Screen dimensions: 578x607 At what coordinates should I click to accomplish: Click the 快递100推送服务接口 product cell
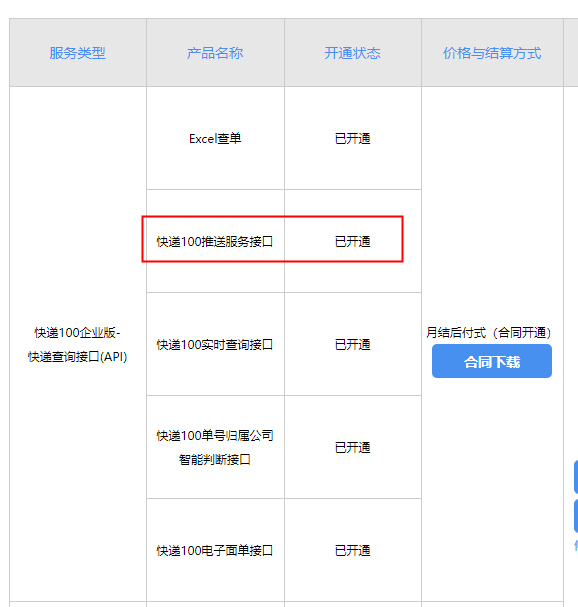215,242
